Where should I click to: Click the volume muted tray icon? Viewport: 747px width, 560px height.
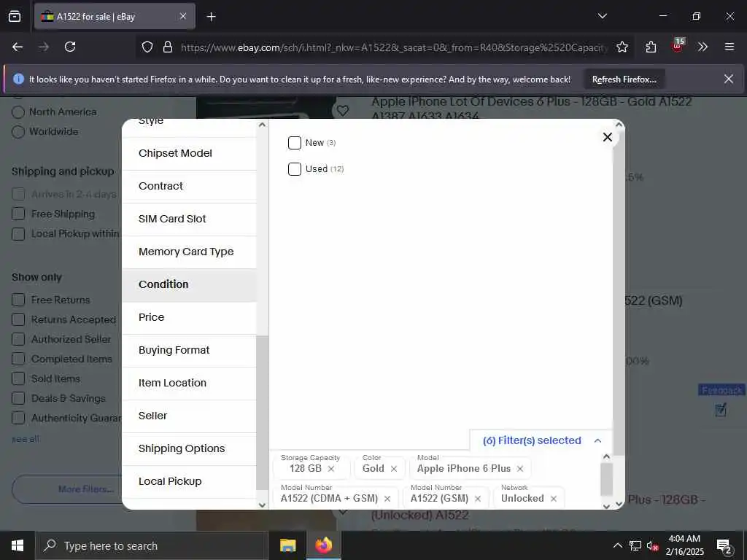[x=652, y=545]
